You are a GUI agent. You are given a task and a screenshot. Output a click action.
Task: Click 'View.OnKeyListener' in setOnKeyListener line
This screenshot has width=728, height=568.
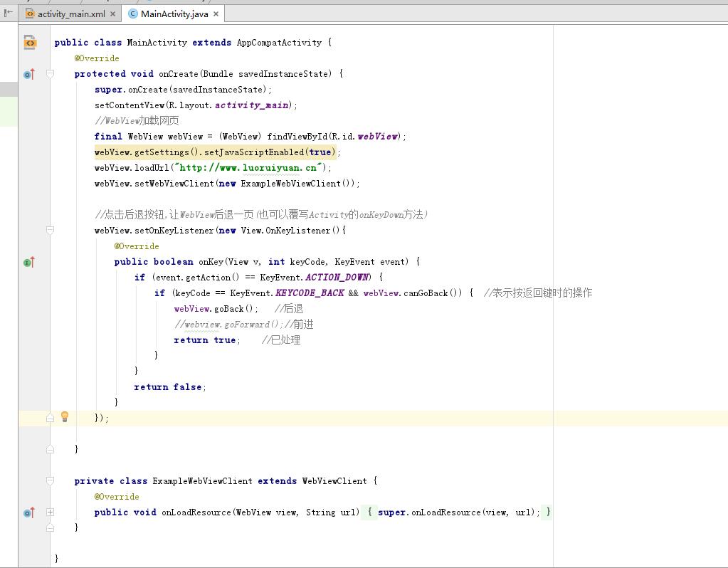(x=285, y=231)
